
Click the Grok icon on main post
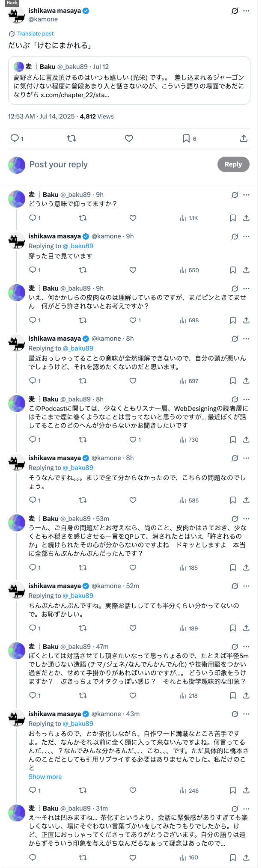(235, 11)
